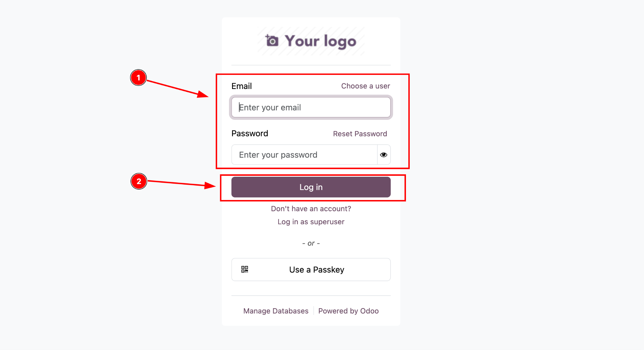Toggle password visibility with the eye icon
The width and height of the screenshot is (644, 350).
pyautogui.click(x=384, y=155)
